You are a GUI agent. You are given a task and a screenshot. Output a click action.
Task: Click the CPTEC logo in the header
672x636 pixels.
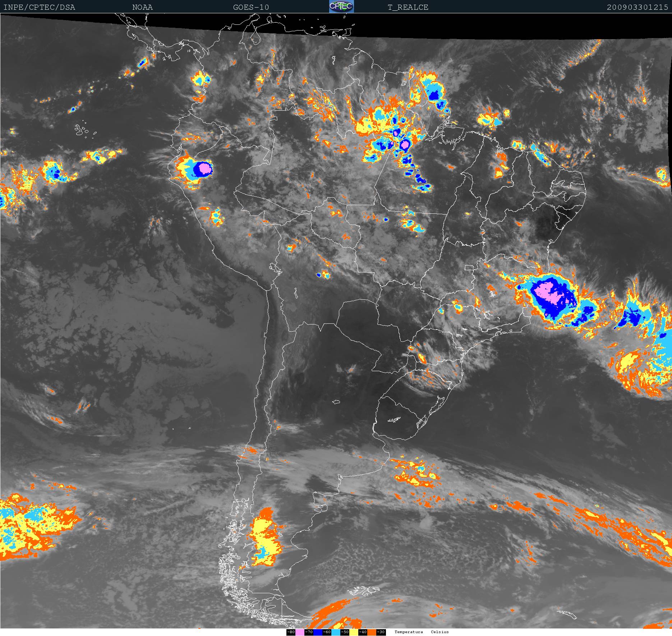341,6
